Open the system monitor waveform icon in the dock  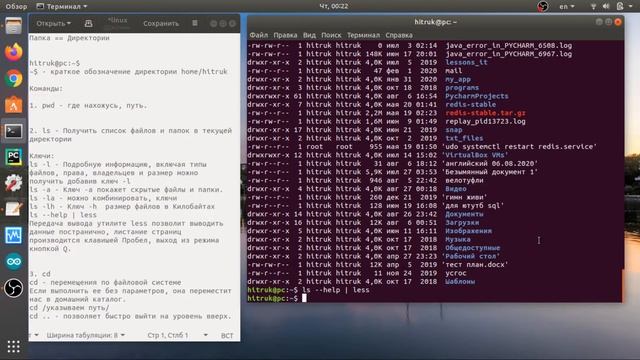13,236
